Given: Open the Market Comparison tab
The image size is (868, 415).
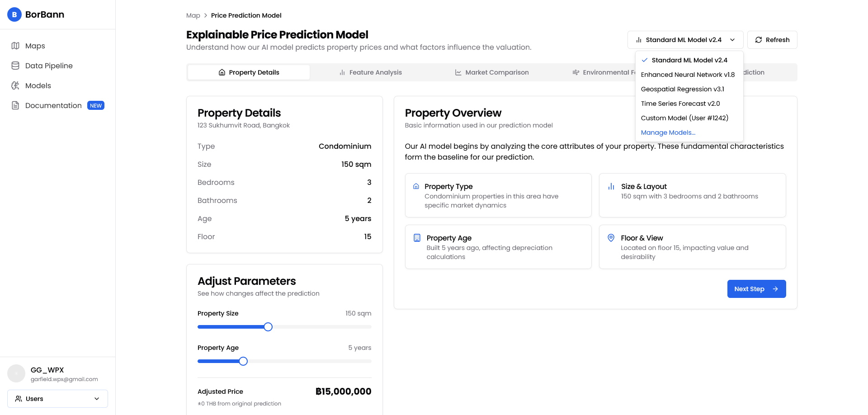Looking at the screenshot, I should [492, 72].
